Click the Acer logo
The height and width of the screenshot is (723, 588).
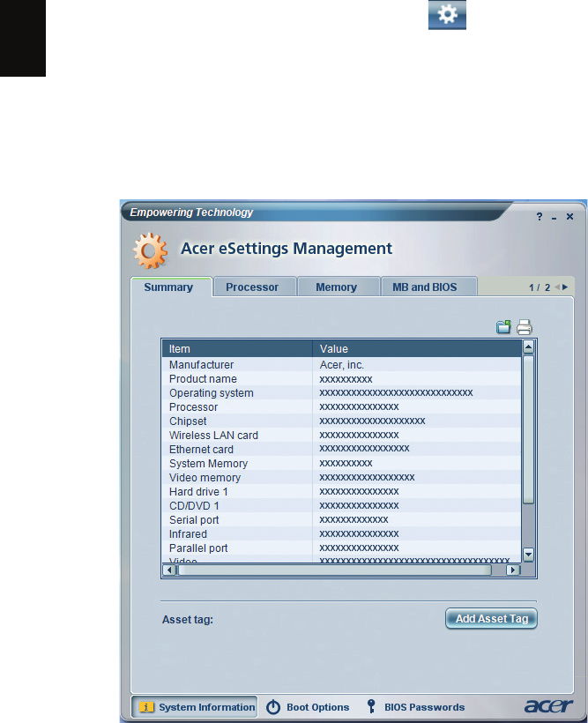543,706
